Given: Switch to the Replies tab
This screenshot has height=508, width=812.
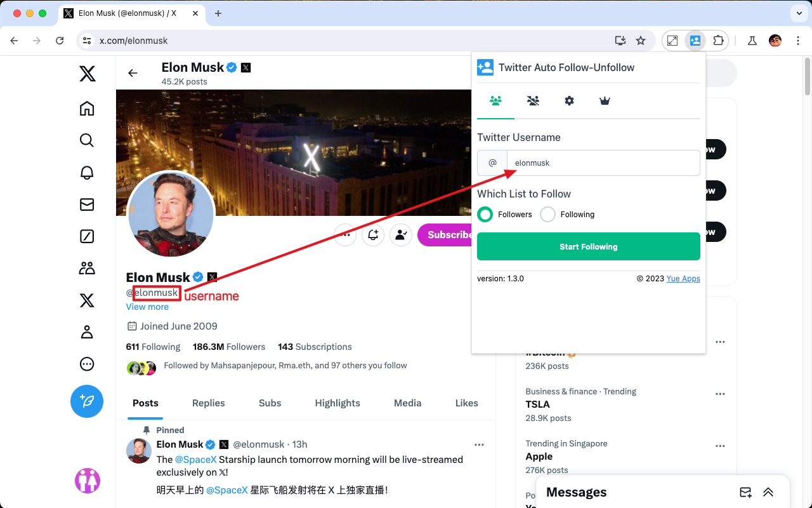Looking at the screenshot, I should (x=208, y=403).
